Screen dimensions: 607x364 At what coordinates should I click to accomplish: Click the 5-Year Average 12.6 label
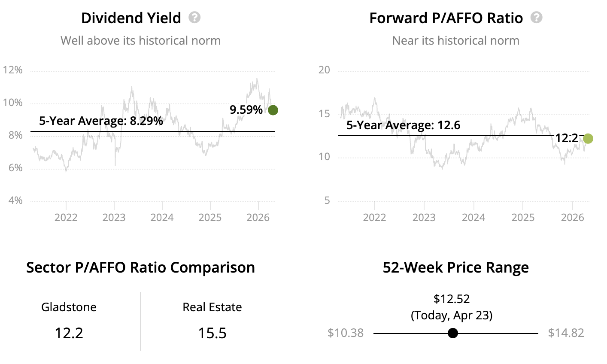(x=403, y=125)
